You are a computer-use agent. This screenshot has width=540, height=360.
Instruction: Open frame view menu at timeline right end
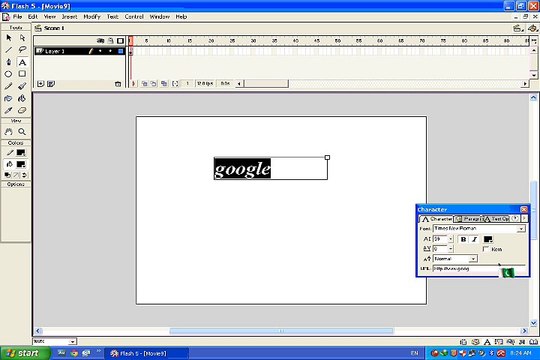click(x=534, y=41)
